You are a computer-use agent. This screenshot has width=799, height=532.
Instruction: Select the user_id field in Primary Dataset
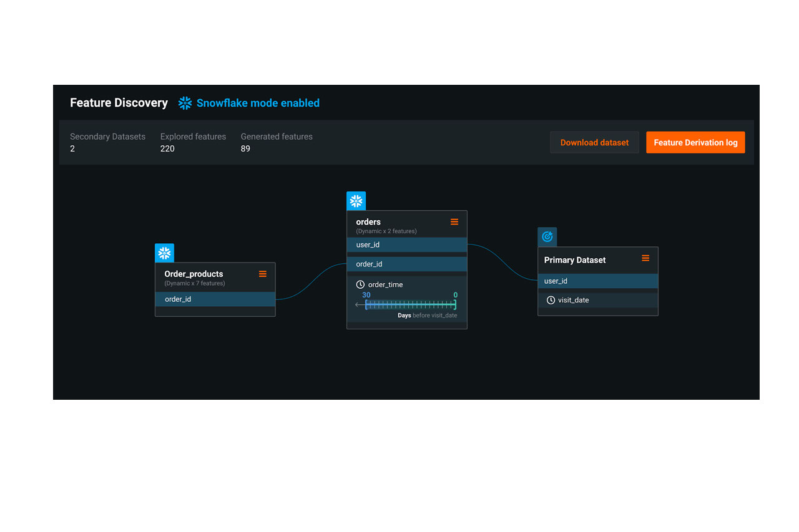pos(597,281)
